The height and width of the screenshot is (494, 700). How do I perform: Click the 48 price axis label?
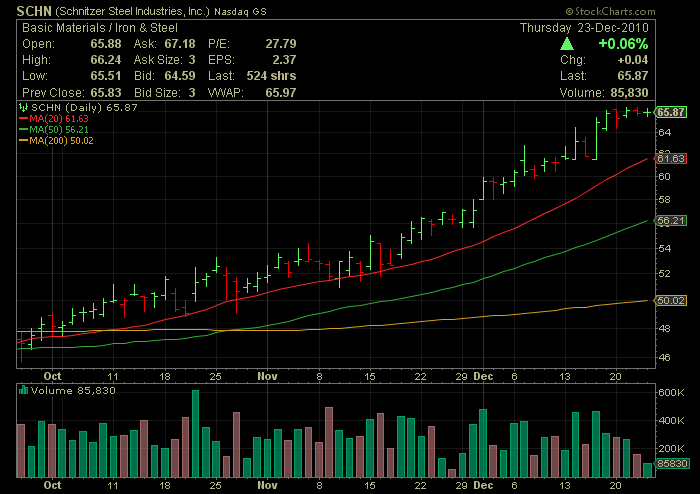coord(664,328)
